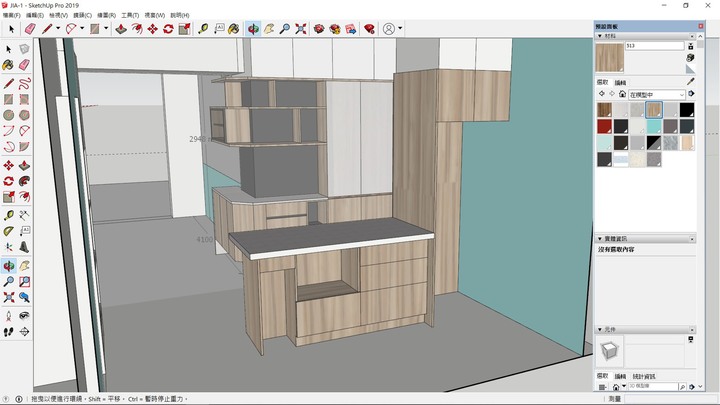The width and height of the screenshot is (720, 405).
Task: Select Zoom Window tool in left toolbar
Action: pos(24,281)
